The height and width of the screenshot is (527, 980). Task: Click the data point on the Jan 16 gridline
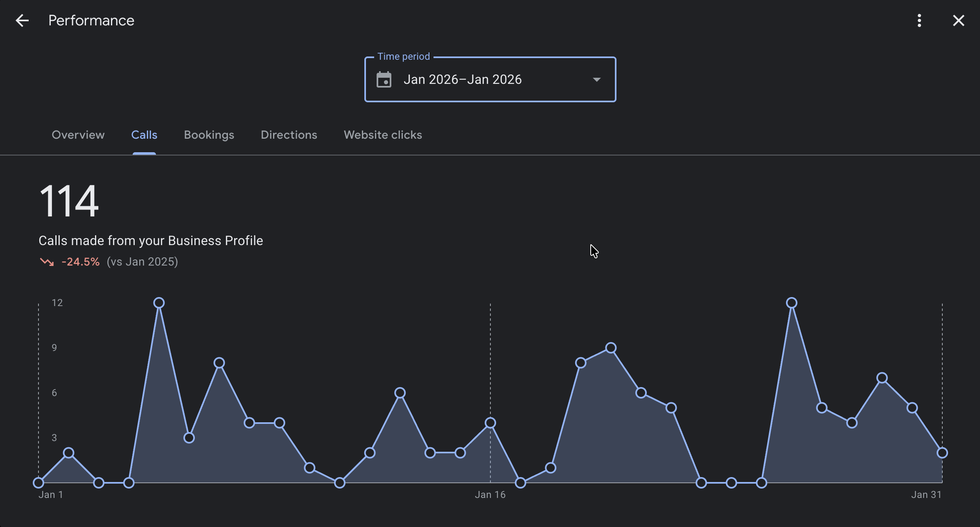pos(490,423)
